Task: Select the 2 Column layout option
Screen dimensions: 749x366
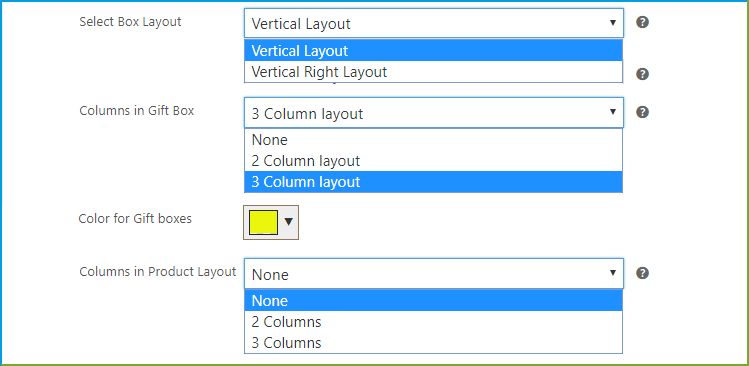Action: [433, 161]
